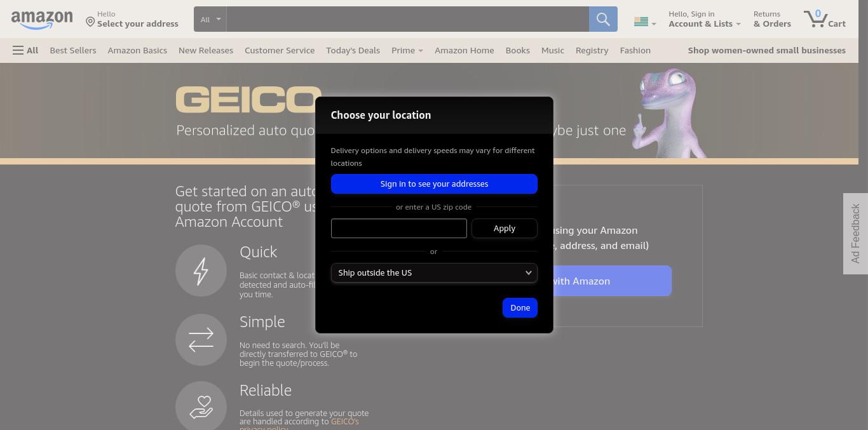Open Customer Service page
This screenshot has height=430, width=868.
click(280, 50)
